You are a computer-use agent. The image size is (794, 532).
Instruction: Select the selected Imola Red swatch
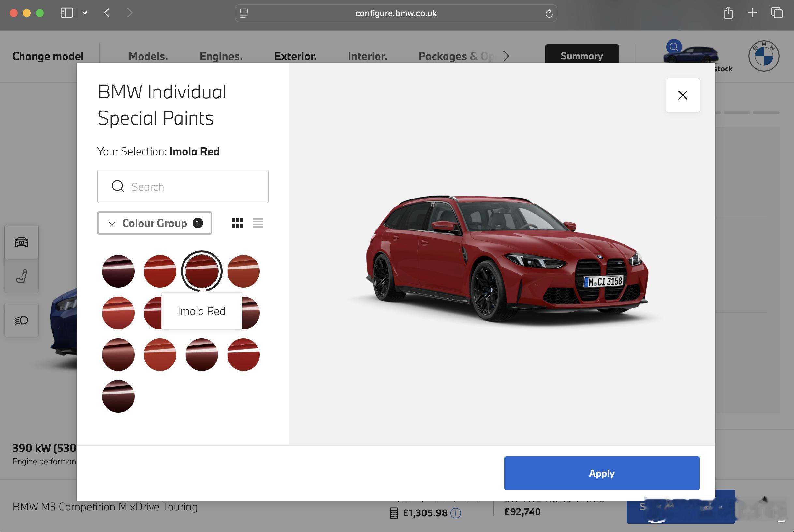click(x=202, y=271)
